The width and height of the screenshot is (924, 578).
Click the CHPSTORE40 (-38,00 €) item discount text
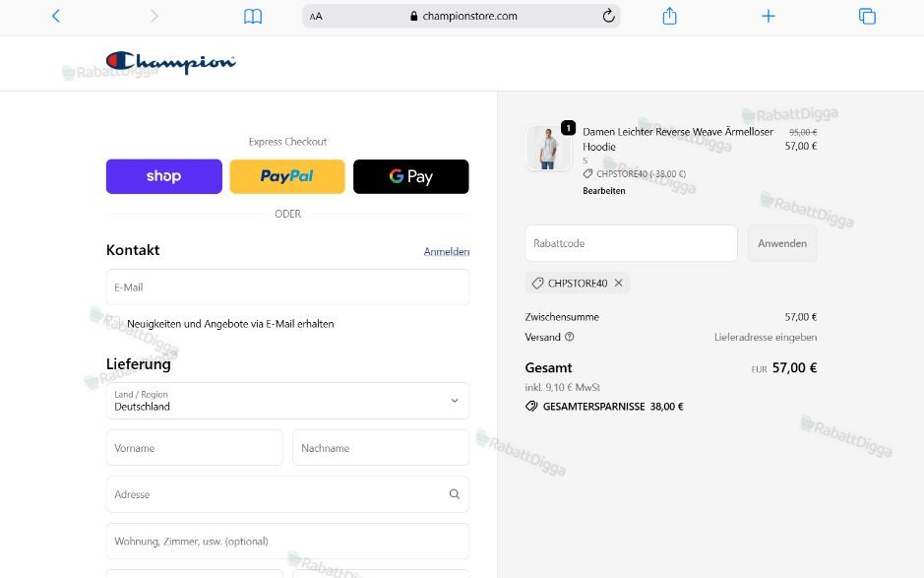tap(641, 174)
